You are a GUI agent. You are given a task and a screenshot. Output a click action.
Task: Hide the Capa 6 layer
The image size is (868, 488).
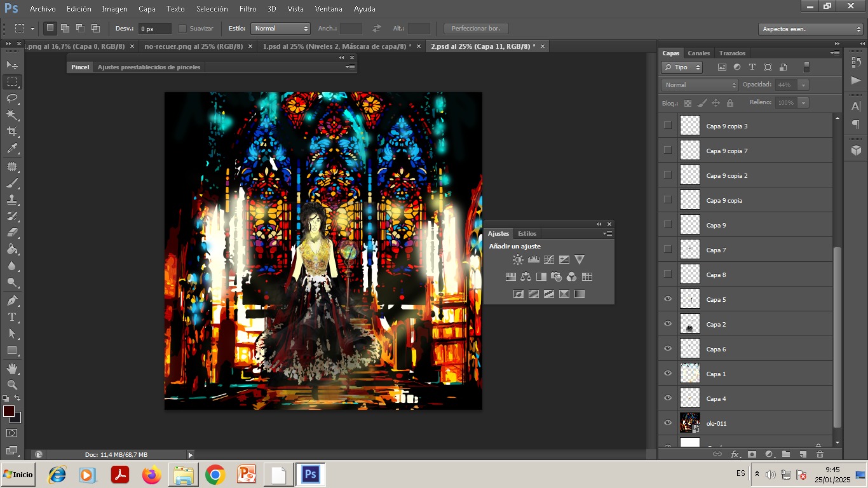[667, 349]
